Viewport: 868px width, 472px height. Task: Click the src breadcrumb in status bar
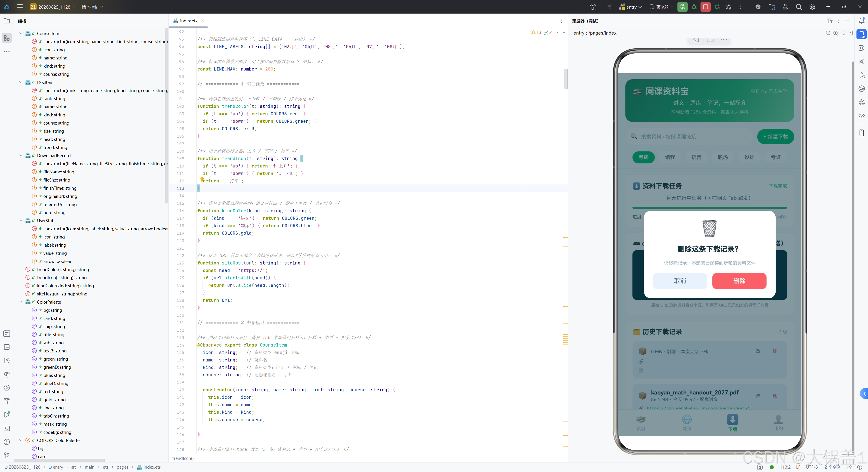[x=74, y=467]
